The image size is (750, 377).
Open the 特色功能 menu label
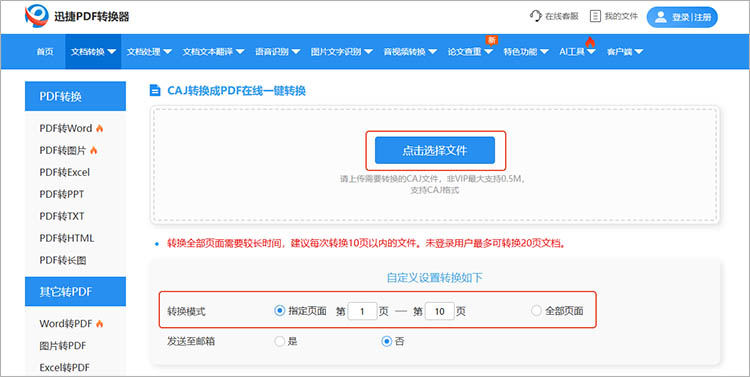pos(520,52)
